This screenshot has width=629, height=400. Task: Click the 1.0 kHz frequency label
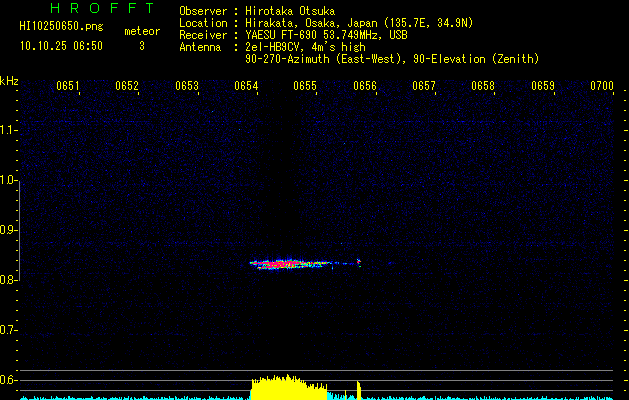pyautogui.click(x=8, y=180)
